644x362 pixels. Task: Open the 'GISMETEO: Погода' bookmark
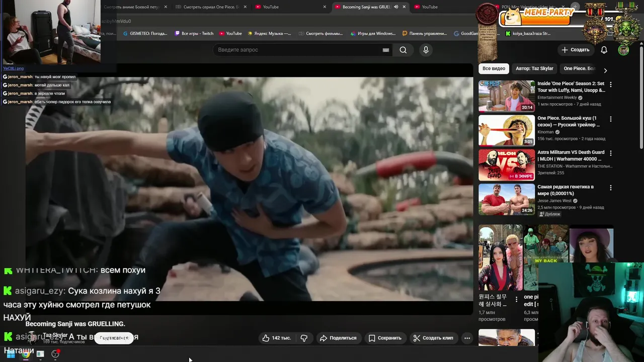coord(145,34)
